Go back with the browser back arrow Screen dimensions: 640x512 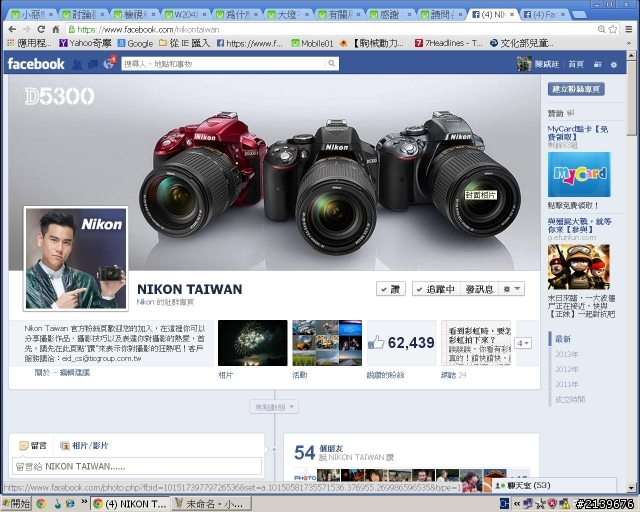coord(12,29)
